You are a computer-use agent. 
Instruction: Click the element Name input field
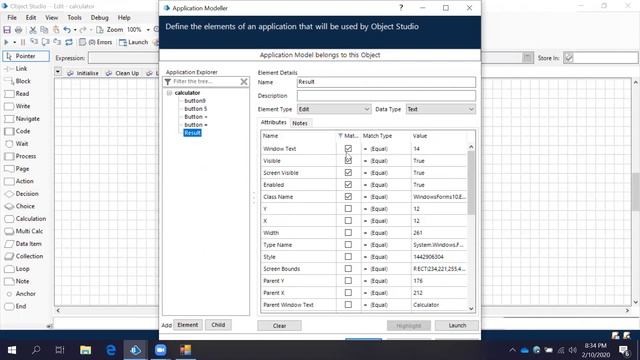tap(386, 82)
